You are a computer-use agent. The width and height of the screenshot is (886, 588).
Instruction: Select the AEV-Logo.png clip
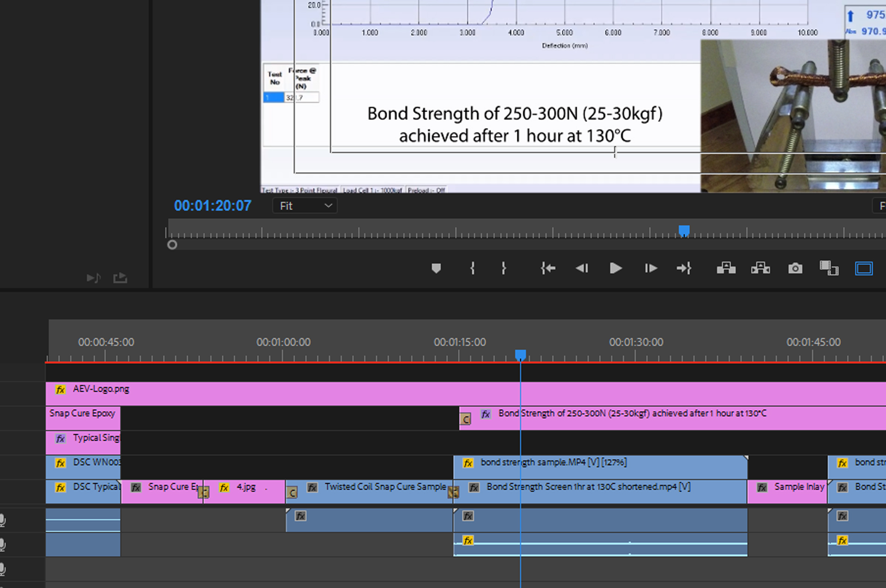click(x=466, y=393)
